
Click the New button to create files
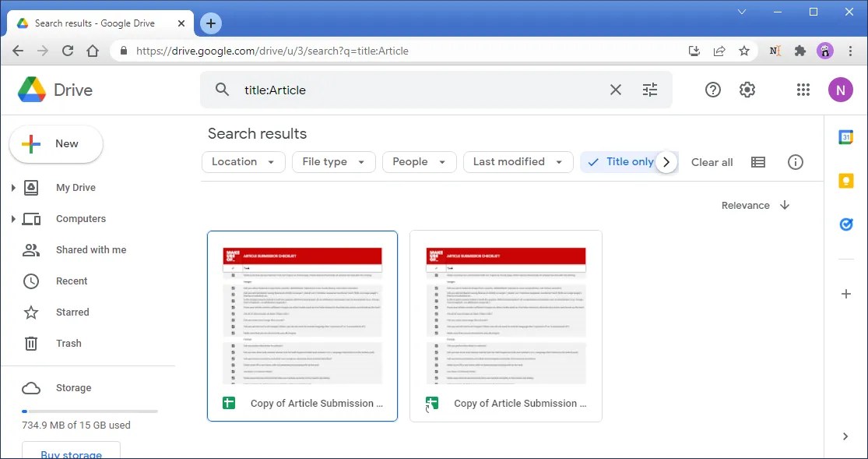[55, 144]
